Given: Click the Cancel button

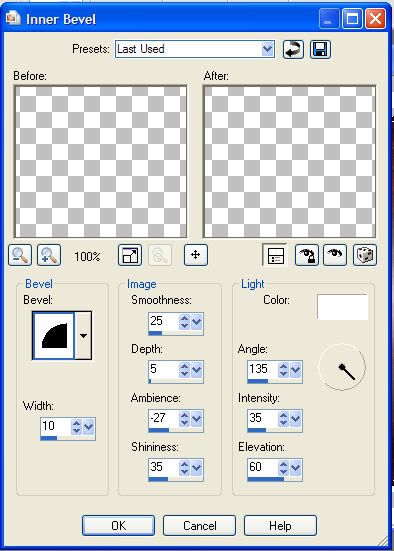Looking at the screenshot, I should point(199,526).
